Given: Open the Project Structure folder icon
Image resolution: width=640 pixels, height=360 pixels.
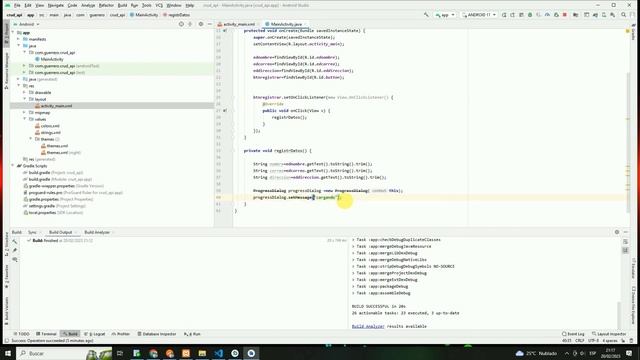Looking at the screenshot, I should (576, 15).
